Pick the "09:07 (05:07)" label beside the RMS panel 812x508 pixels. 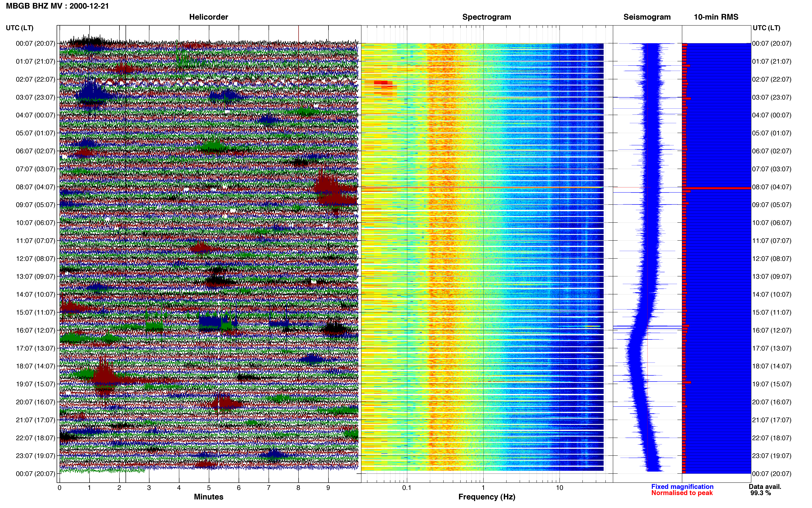[772, 205]
